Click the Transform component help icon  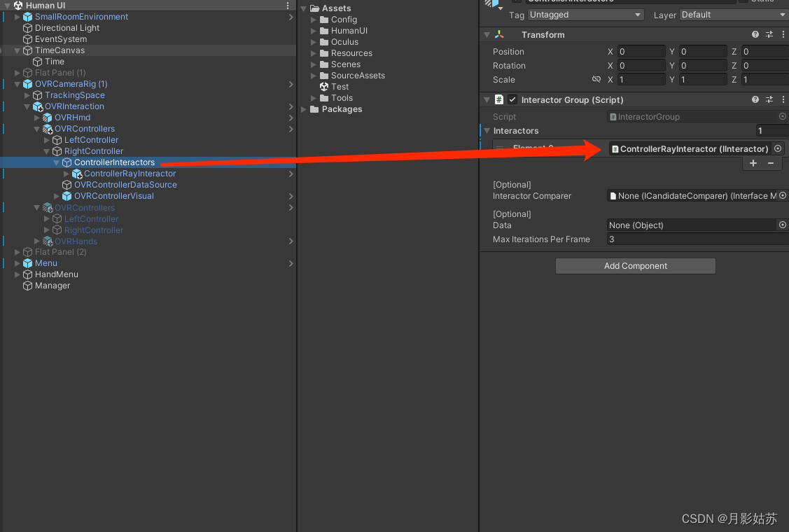[755, 34]
